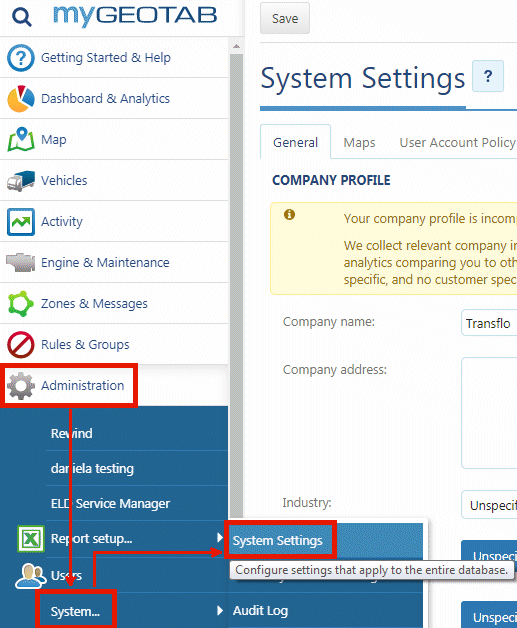Open Getting Started & Help question-mark icon

[x=20, y=58]
